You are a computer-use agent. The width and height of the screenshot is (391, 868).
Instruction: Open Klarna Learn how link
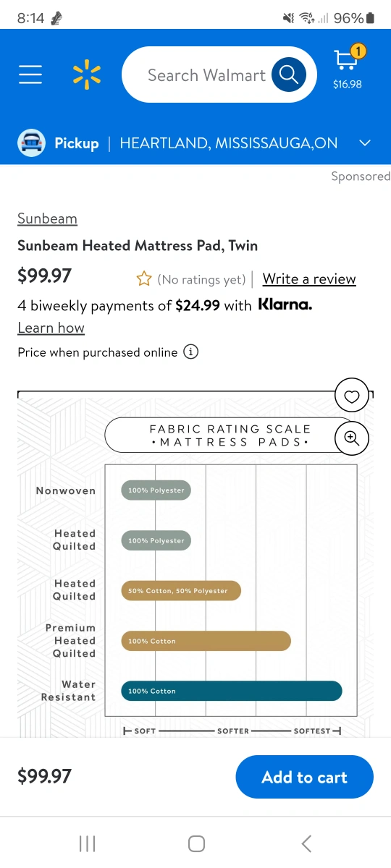(x=51, y=328)
